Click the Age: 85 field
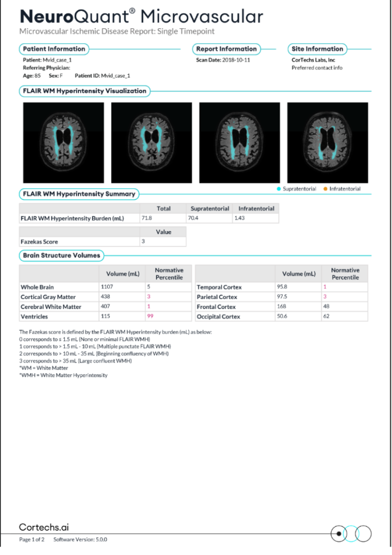 pos(32,75)
